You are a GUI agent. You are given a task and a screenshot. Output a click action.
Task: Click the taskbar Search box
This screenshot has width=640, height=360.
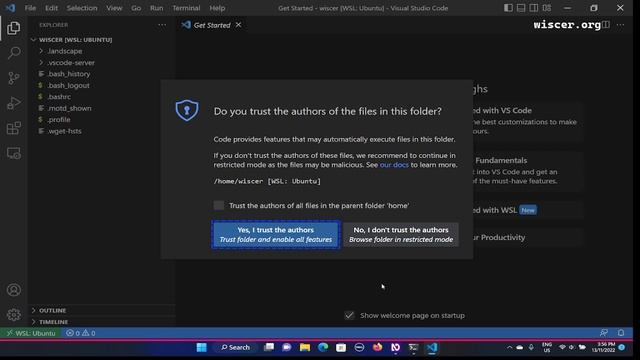click(236, 347)
